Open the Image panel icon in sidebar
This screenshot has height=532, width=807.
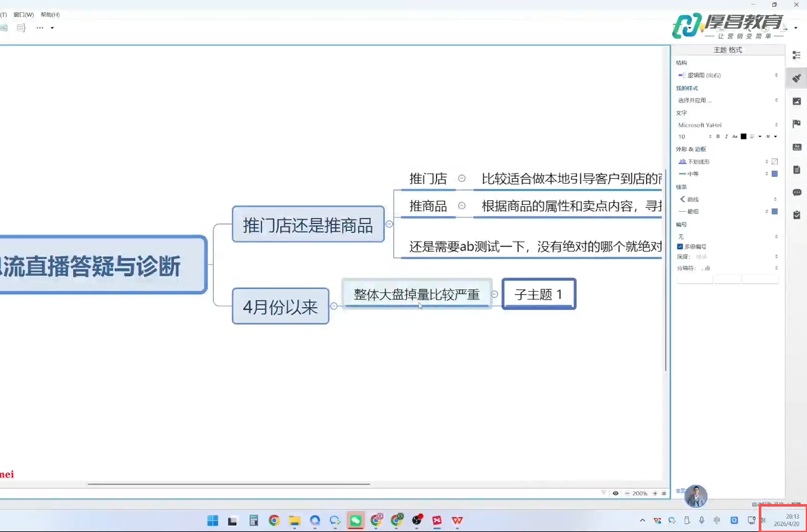796,101
